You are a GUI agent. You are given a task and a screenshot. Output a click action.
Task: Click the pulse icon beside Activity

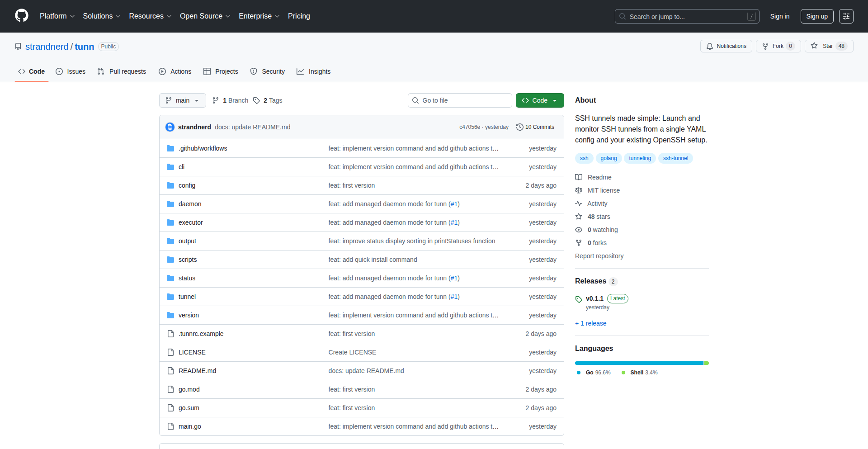[579, 203]
